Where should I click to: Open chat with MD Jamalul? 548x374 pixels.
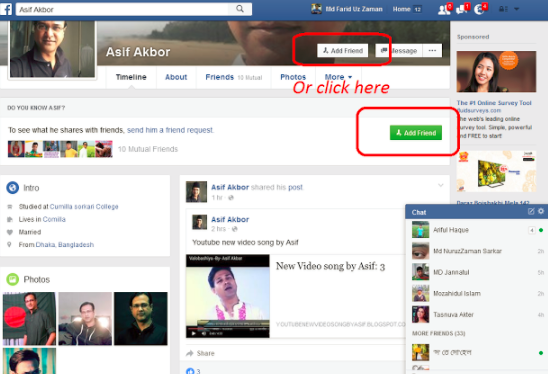point(476,272)
